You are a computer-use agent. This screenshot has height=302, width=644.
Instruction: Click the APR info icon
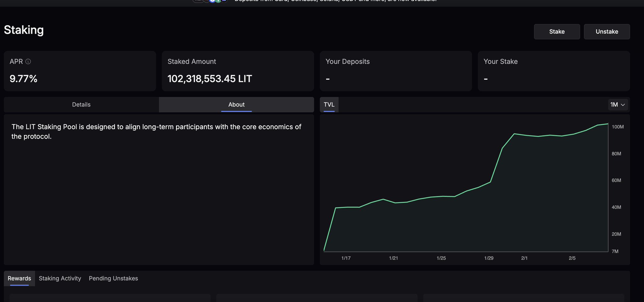coord(28,62)
